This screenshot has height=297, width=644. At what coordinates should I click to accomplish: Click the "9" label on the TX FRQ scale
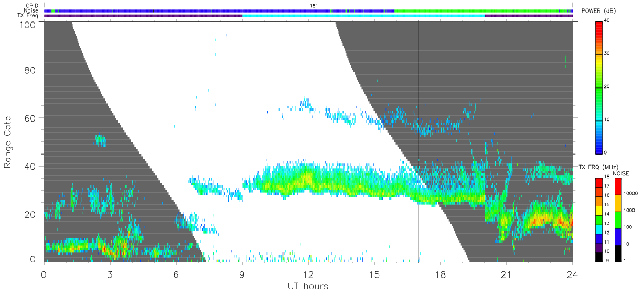607,260
